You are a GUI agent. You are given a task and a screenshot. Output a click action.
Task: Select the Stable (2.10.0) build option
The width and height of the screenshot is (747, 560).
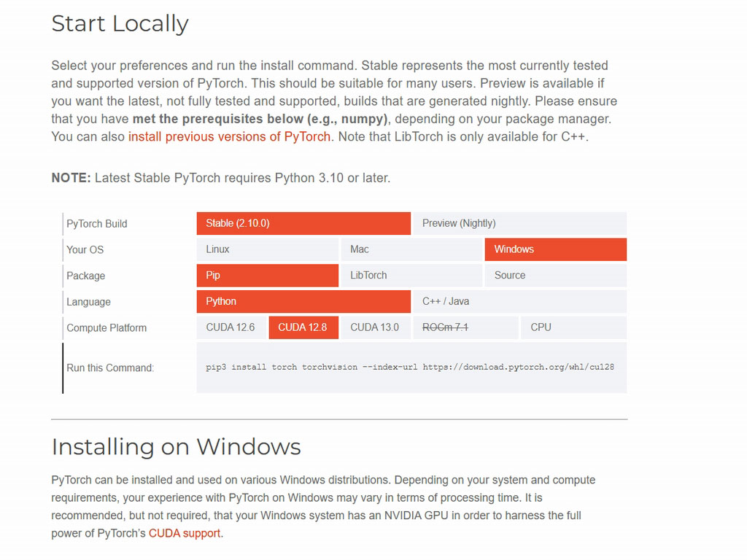coord(303,223)
